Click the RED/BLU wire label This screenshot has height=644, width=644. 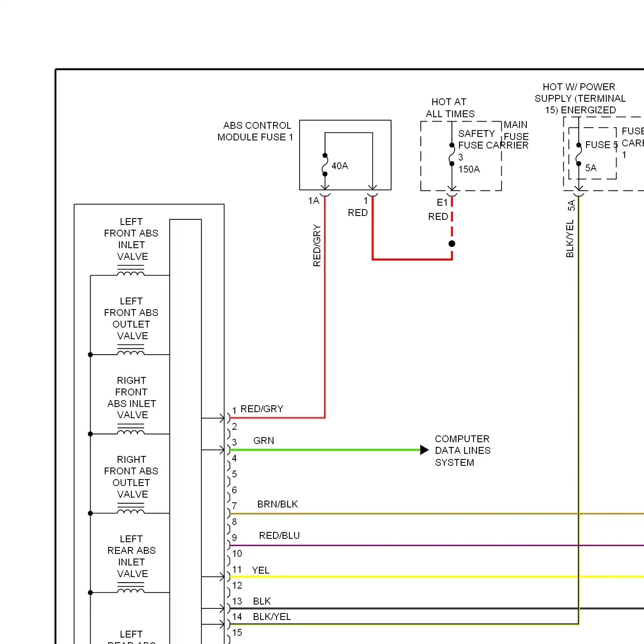279,535
